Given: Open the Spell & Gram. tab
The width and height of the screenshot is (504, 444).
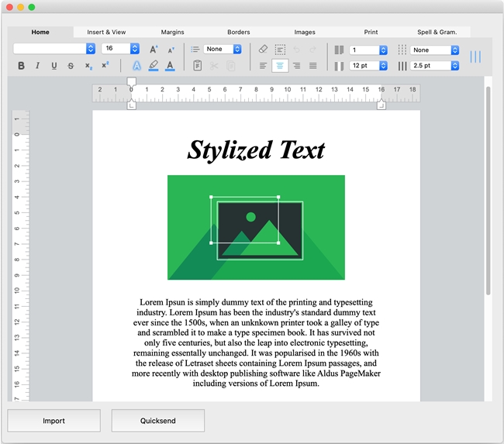Looking at the screenshot, I should (x=437, y=32).
